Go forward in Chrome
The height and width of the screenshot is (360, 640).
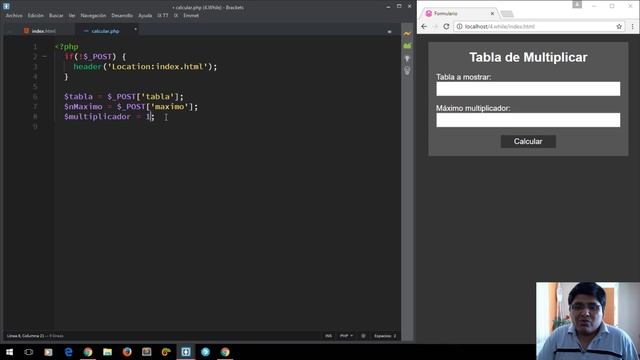pyautogui.click(x=435, y=27)
